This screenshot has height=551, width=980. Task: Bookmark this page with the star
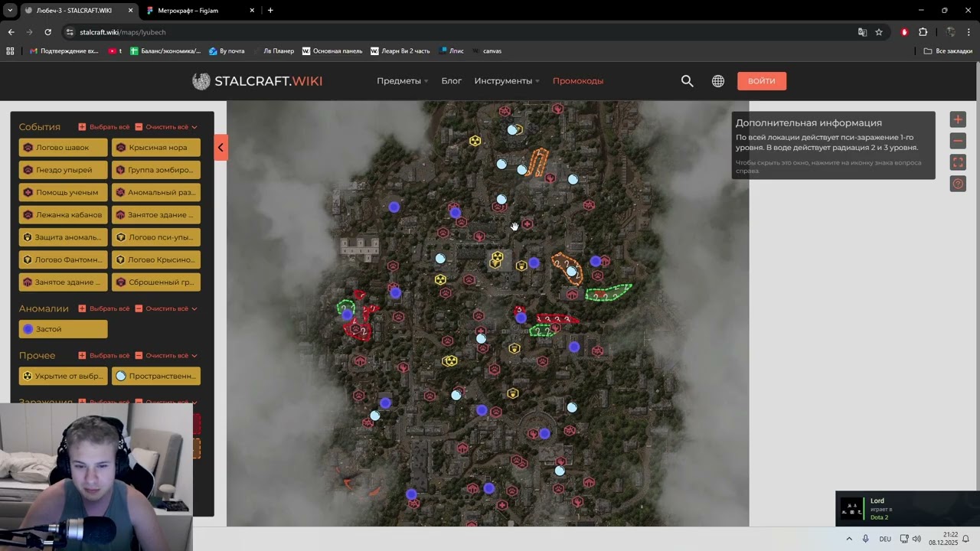879,32
